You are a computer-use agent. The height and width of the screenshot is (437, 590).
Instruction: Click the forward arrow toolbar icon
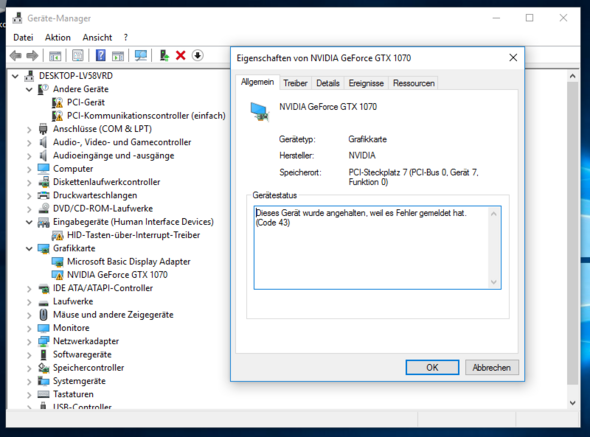(32, 56)
